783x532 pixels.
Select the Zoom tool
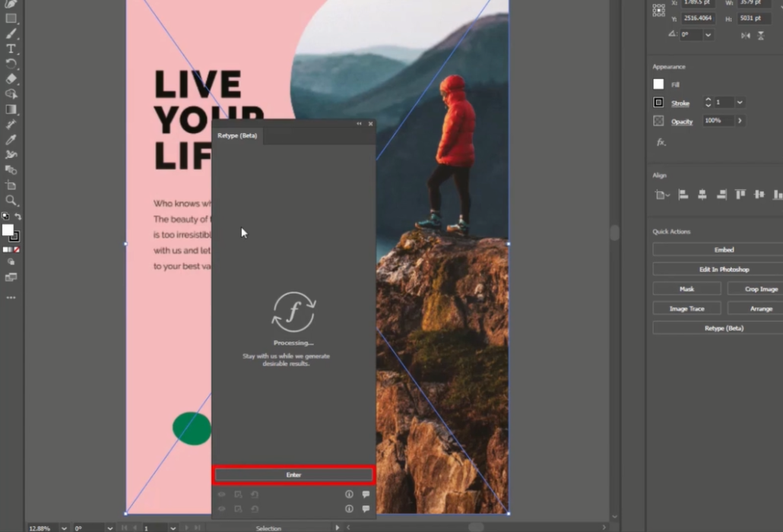[11, 201]
